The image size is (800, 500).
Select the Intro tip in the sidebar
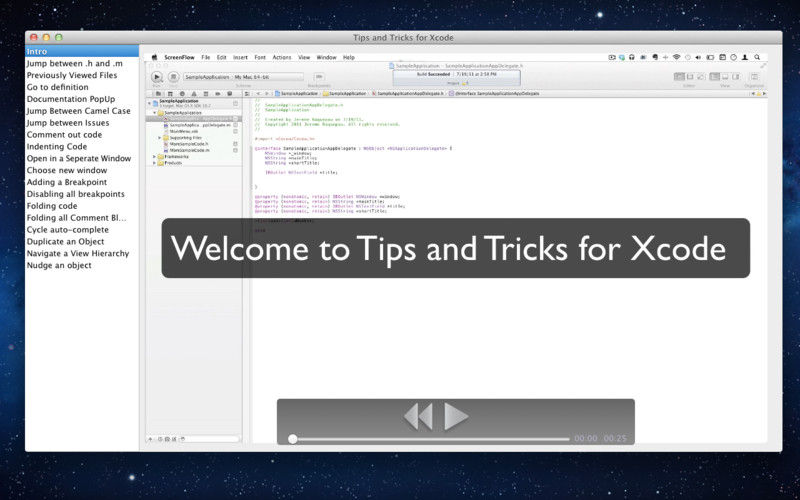tap(82, 51)
